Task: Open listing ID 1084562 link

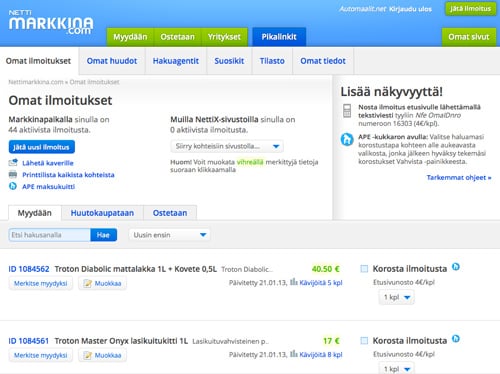Action: 29,269
